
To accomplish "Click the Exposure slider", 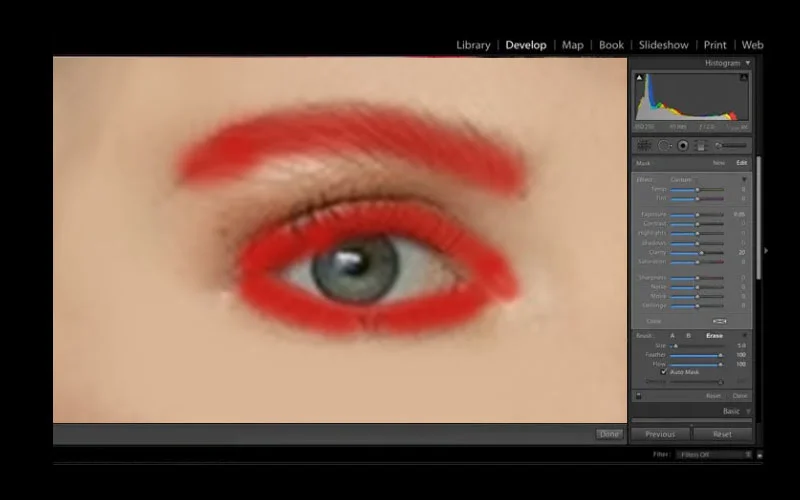I will 697,215.
